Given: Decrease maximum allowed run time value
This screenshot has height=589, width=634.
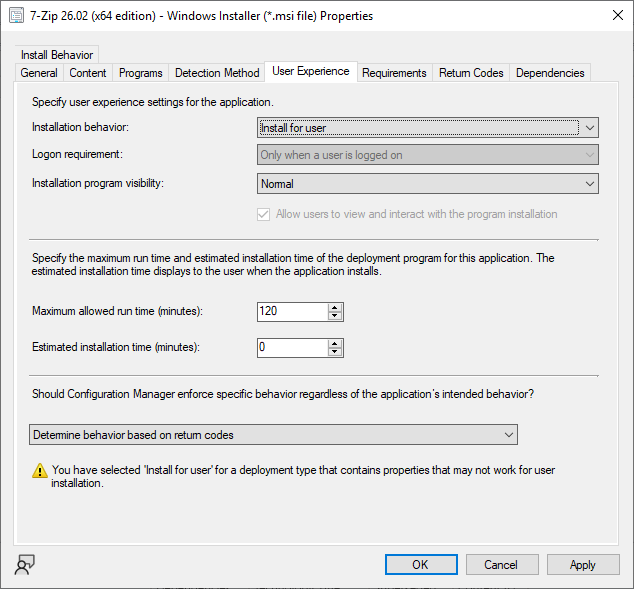Looking at the screenshot, I should pos(335,316).
